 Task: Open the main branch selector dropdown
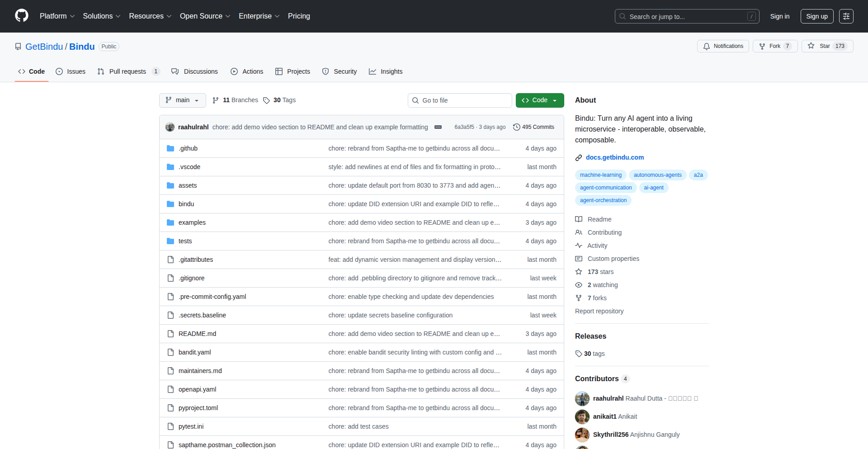(182, 100)
